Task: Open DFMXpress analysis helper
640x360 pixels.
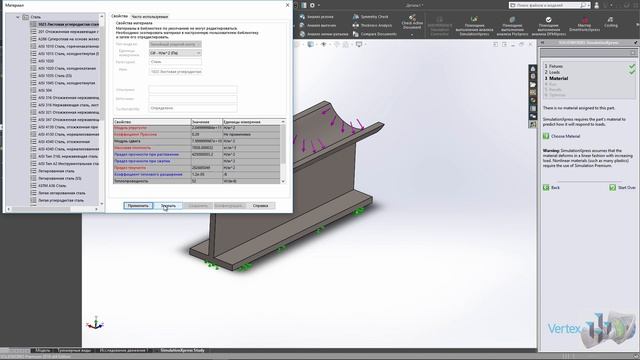Action: (x=549, y=26)
